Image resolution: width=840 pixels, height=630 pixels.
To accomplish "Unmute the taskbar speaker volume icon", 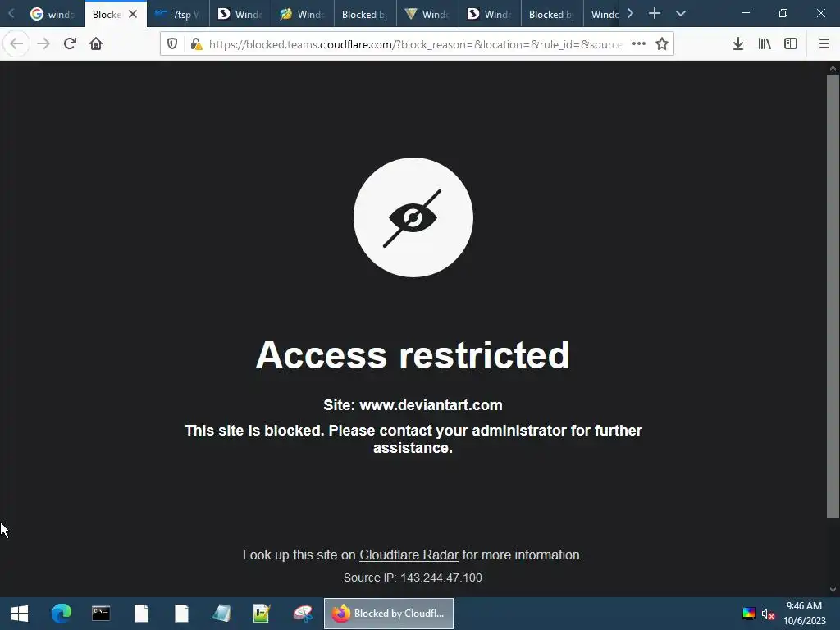I will coord(768,614).
